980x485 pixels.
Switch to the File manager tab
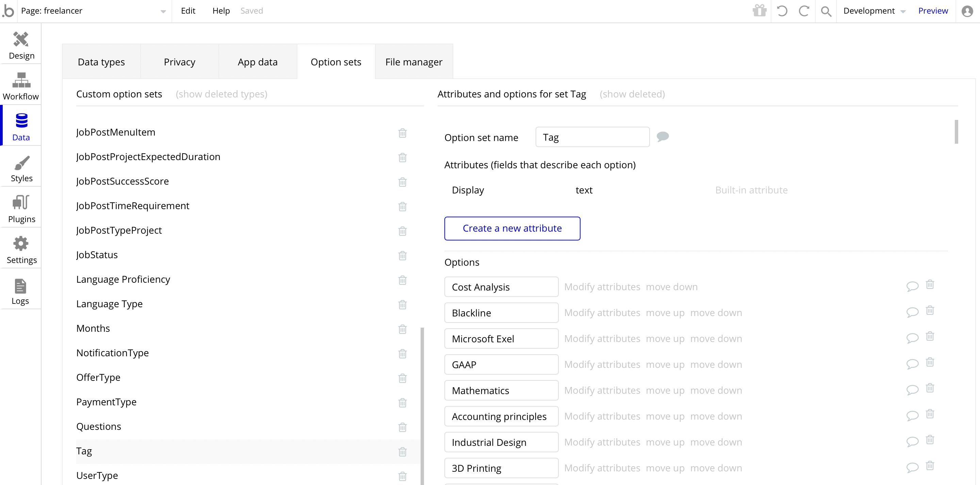[413, 62]
